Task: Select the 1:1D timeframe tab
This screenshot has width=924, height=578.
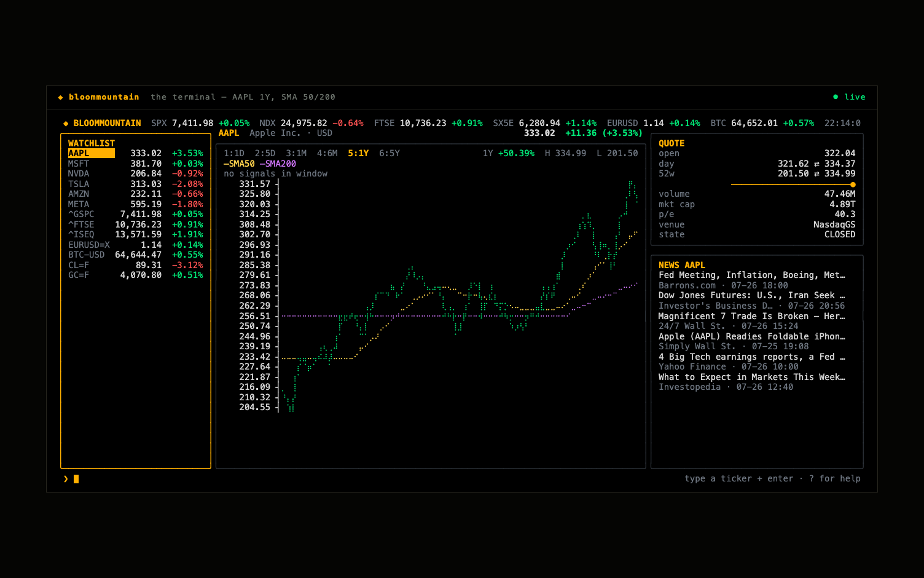Action: [234, 153]
